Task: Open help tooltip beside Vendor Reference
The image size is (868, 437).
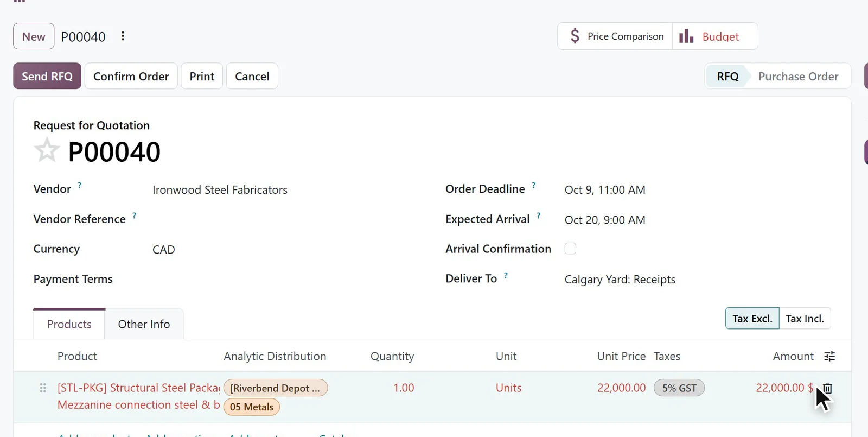Action: click(135, 216)
